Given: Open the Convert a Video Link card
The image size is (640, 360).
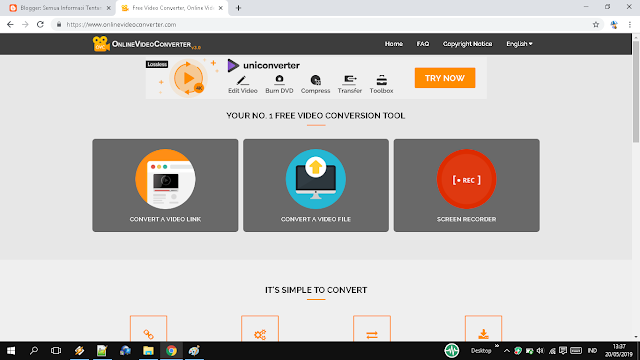Looking at the screenshot, I should pos(165,185).
